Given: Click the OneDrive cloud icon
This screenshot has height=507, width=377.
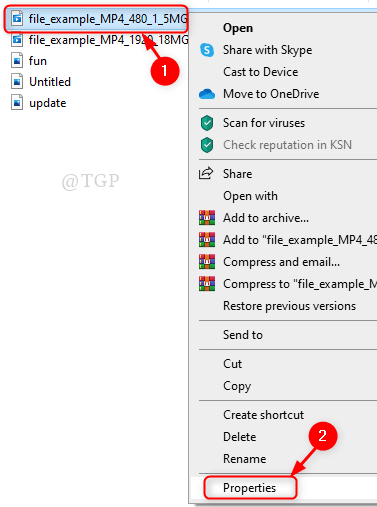Looking at the screenshot, I should [x=207, y=94].
